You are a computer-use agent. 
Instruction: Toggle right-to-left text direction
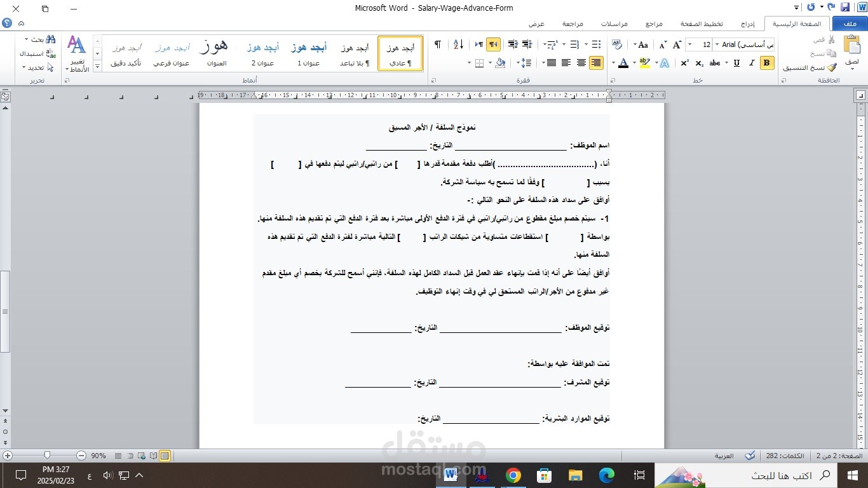493,44
